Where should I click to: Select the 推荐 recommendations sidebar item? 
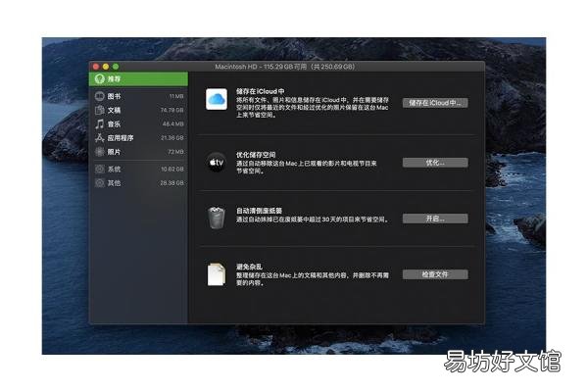[x=138, y=79]
